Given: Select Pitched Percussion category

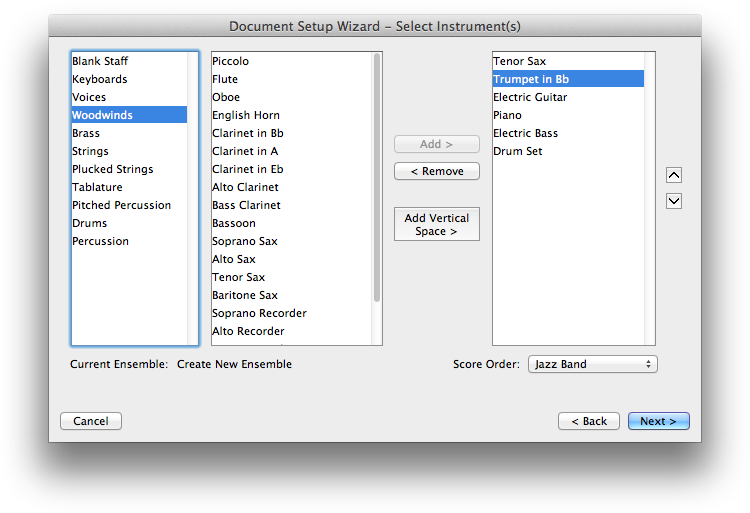Looking at the screenshot, I should pyautogui.click(x=121, y=205).
